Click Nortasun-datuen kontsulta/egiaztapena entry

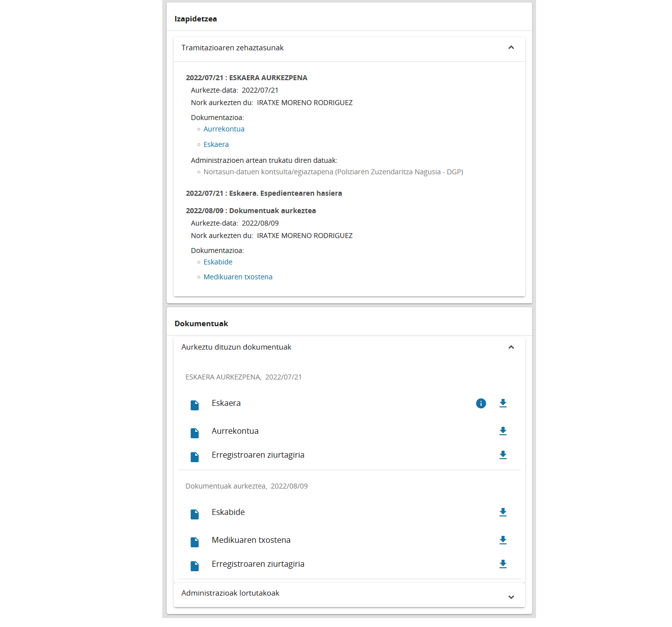pyautogui.click(x=333, y=172)
